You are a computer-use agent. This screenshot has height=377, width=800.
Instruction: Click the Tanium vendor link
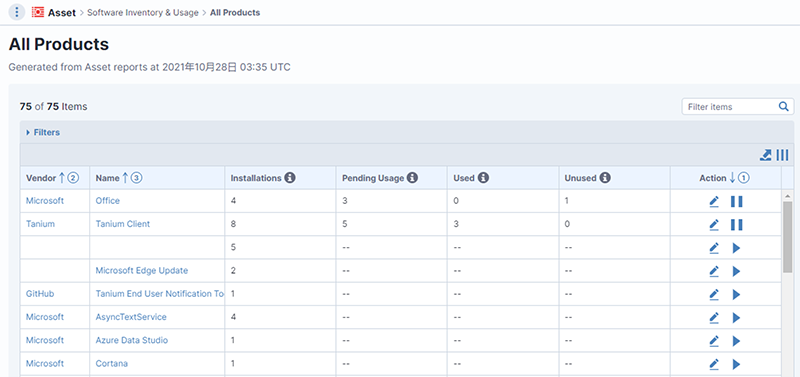point(40,224)
